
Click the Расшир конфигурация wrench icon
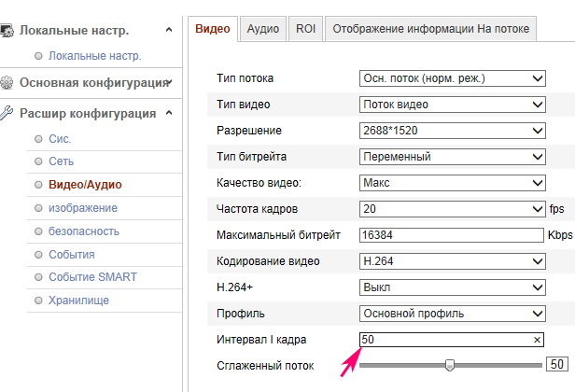pos(7,113)
